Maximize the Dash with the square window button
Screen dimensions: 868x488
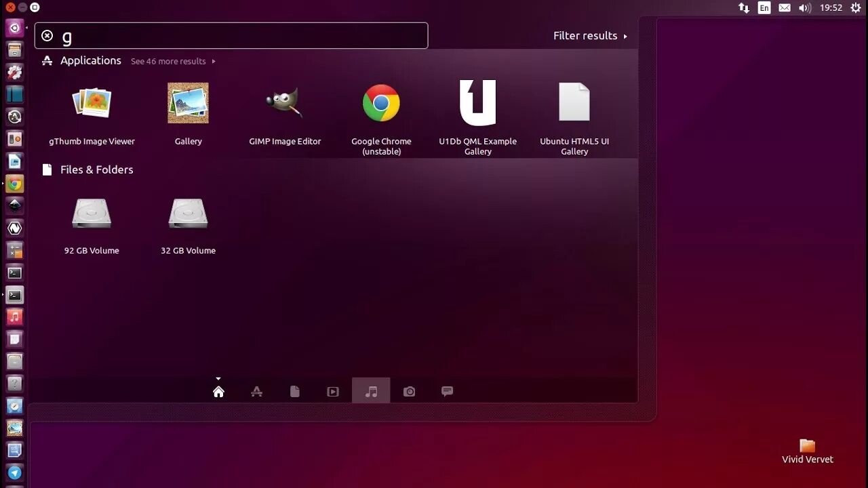[35, 7]
